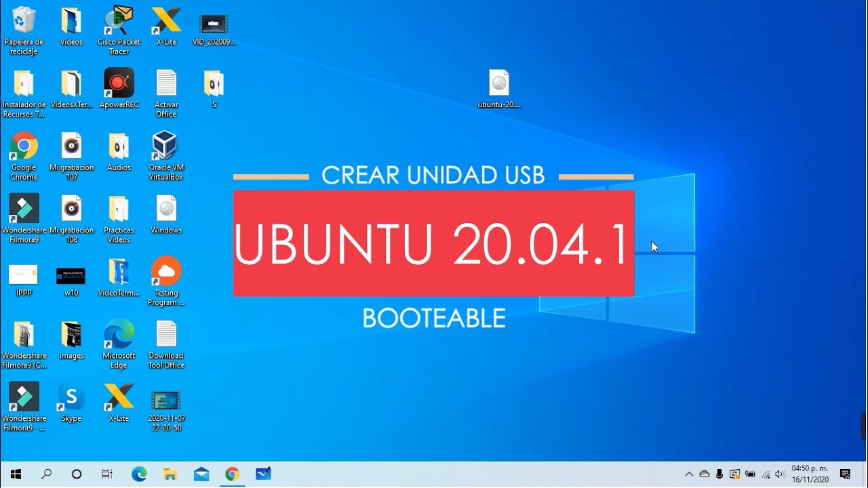Activate Cortana circle on taskbar
This screenshot has height=488, width=868.
77,474
